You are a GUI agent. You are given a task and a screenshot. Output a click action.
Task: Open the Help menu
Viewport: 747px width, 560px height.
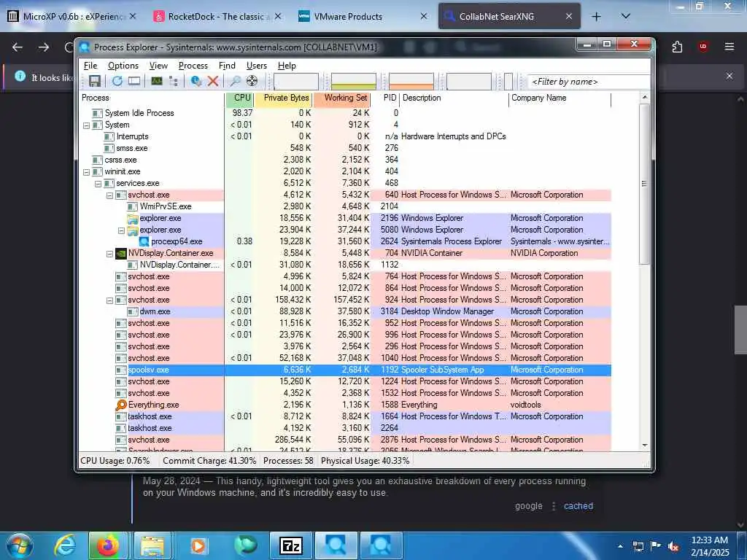287,66
